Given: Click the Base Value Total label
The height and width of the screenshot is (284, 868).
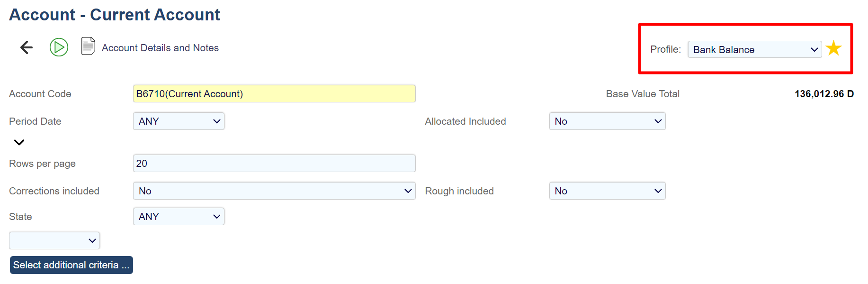Looking at the screenshot, I should (642, 94).
